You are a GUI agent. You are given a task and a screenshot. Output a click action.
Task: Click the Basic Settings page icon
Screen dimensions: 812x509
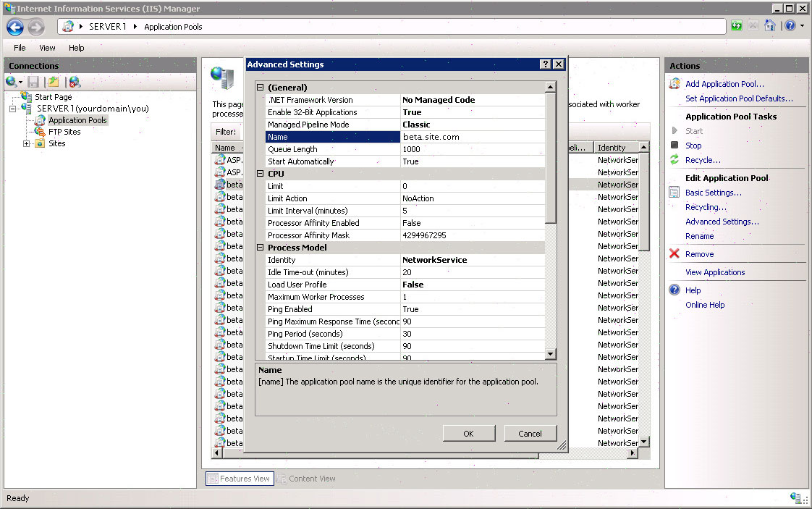click(x=674, y=193)
